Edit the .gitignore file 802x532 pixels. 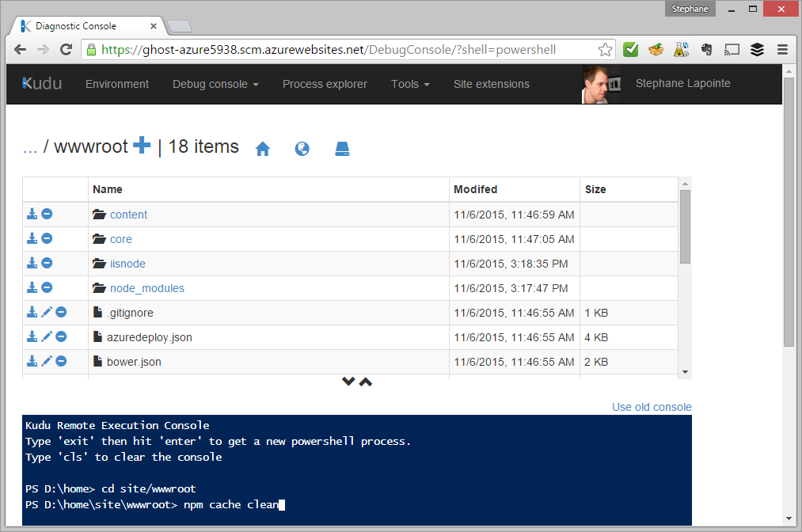coord(47,312)
